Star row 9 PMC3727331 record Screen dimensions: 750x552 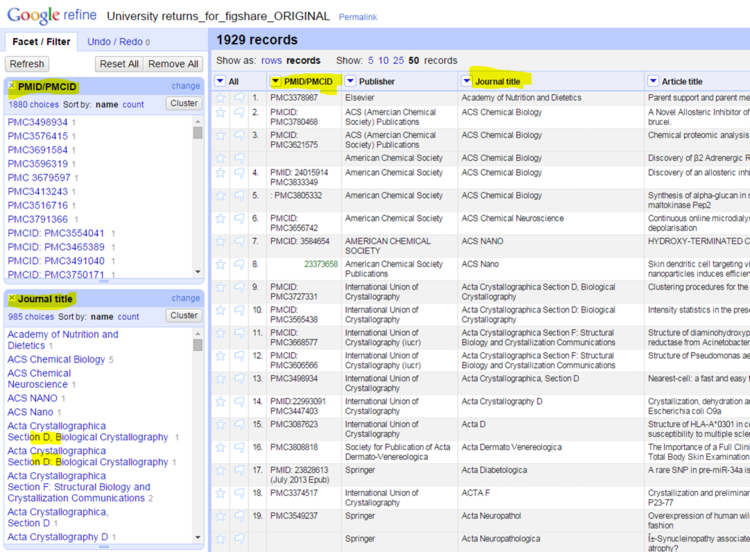pos(220,287)
